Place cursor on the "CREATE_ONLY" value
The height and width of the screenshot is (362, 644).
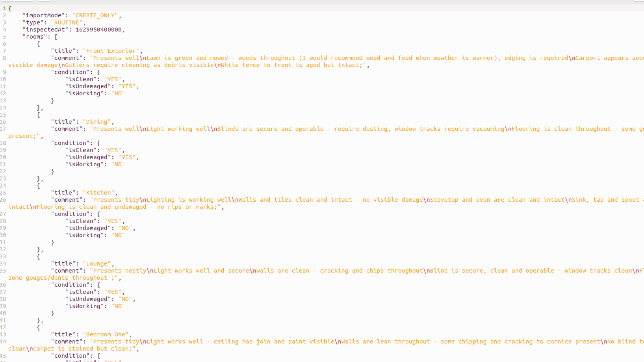(x=95, y=15)
